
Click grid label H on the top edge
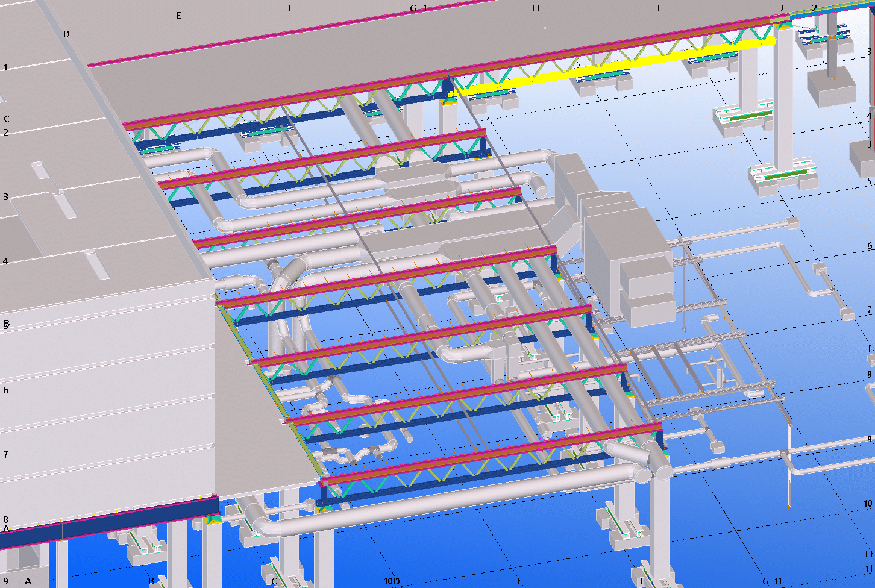pos(535,8)
